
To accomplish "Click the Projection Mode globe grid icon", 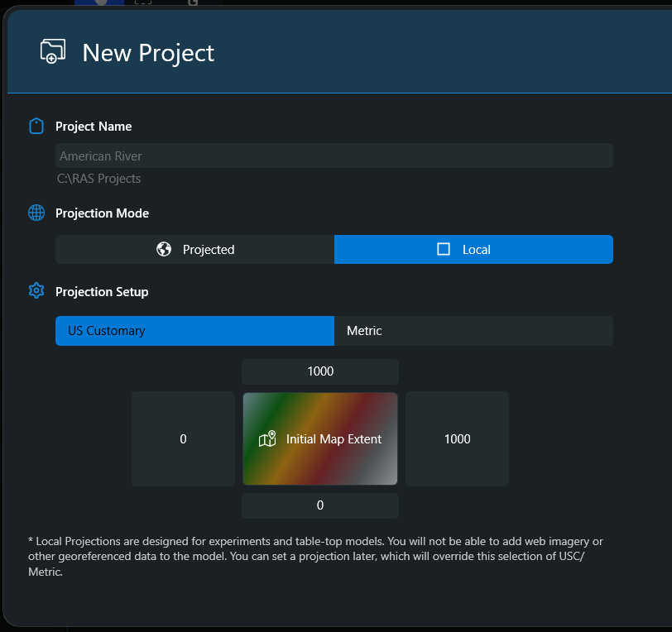I will 36,213.
